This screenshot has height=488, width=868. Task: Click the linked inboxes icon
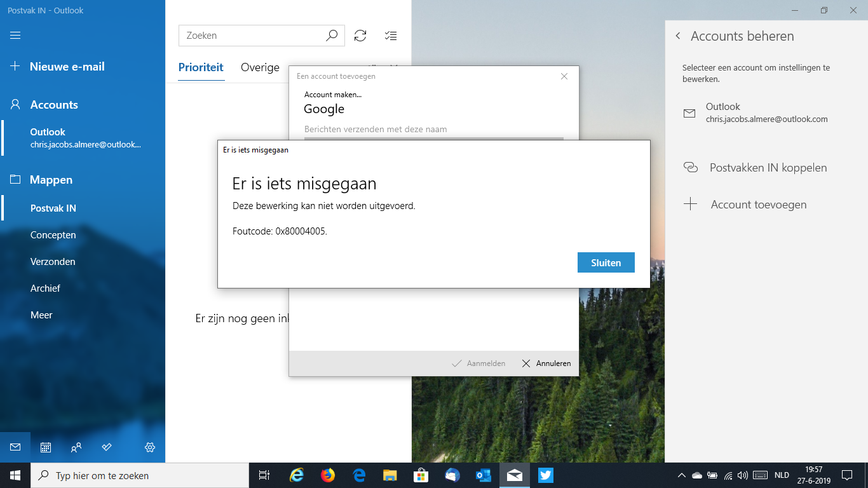click(690, 168)
